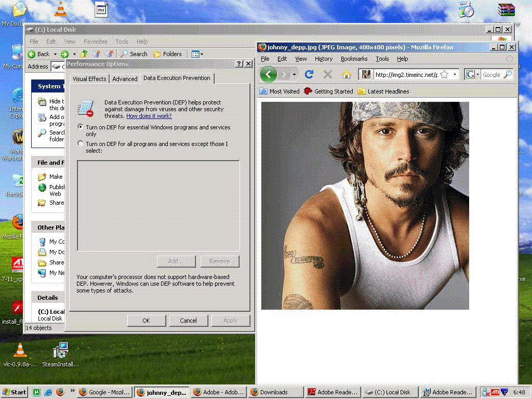Select DEP for all programs except selected
The height and width of the screenshot is (399, 532).
pos(81,143)
